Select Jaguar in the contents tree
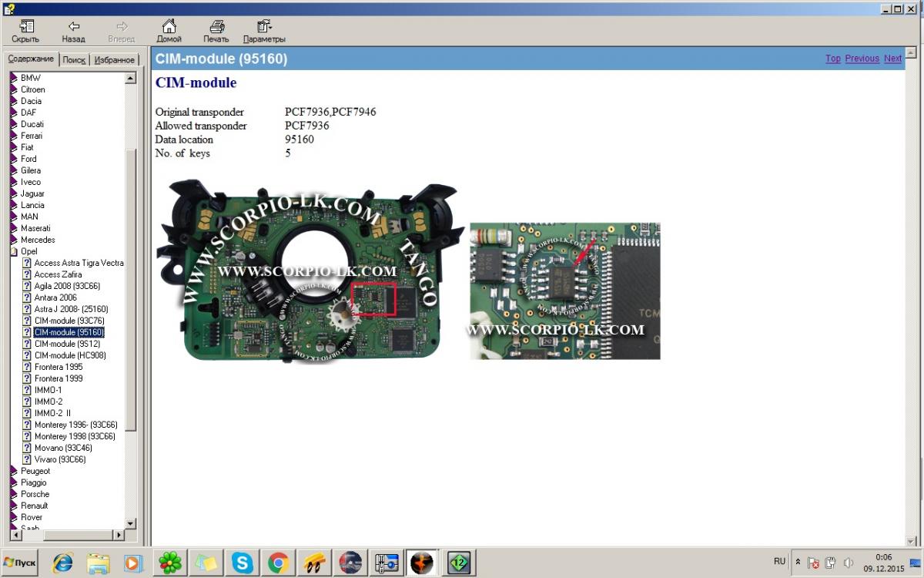The width and height of the screenshot is (924, 578). click(x=32, y=193)
